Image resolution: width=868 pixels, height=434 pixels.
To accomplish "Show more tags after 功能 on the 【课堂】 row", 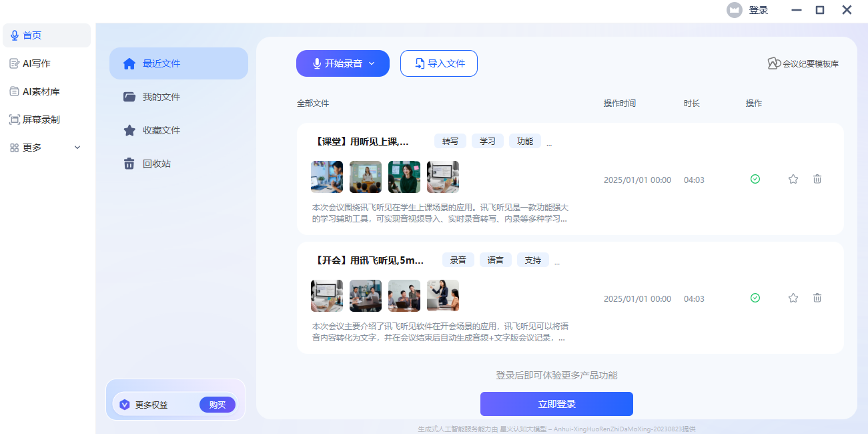I will 550,142.
